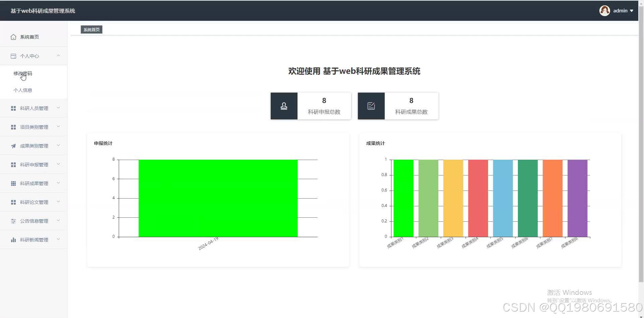
Task: Click the 科研成果管理 grid icon
Action: click(13, 183)
